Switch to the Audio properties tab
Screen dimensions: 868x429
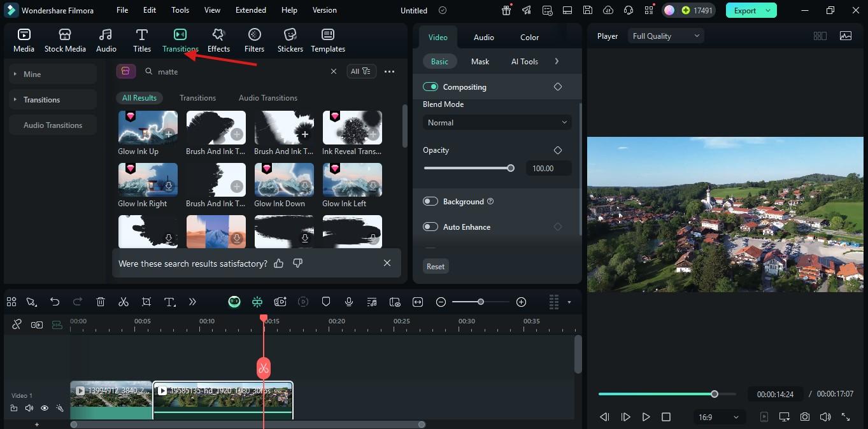tap(484, 37)
